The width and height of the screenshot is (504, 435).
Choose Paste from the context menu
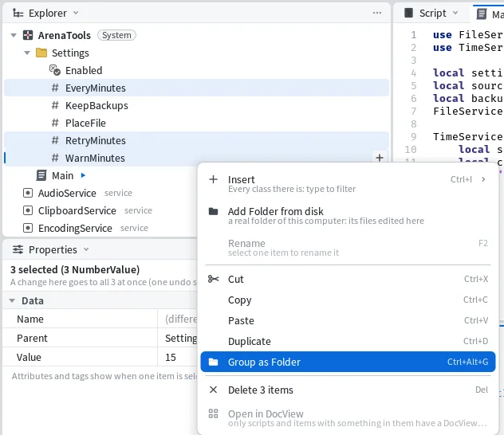point(348,320)
